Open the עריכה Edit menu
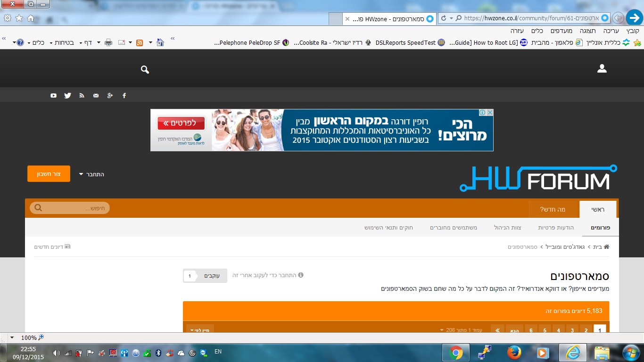The image size is (644, 362). (x=611, y=31)
